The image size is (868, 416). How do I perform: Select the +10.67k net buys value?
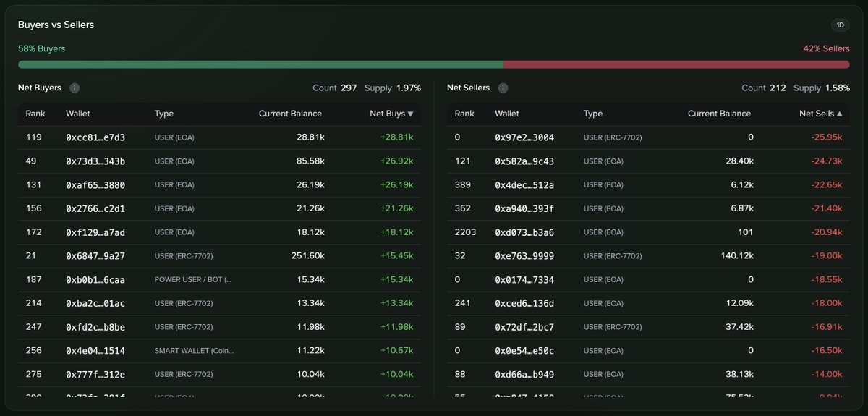point(396,351)
